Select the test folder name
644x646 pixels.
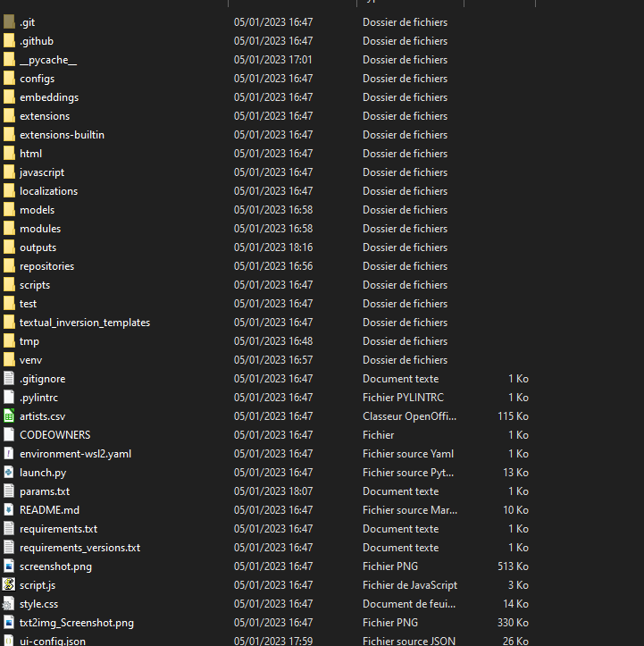click(x=28, y=304)
